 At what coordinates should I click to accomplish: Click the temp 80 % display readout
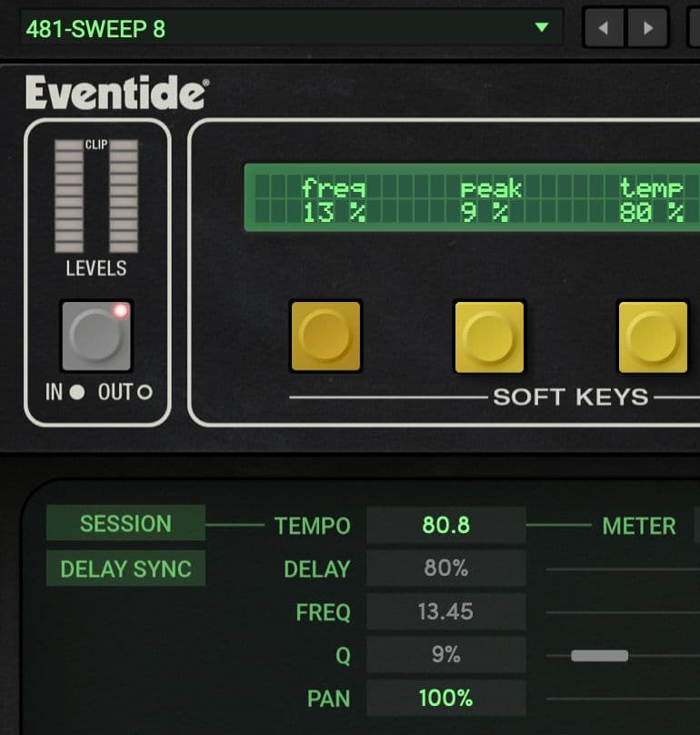(x=651, y=200)
